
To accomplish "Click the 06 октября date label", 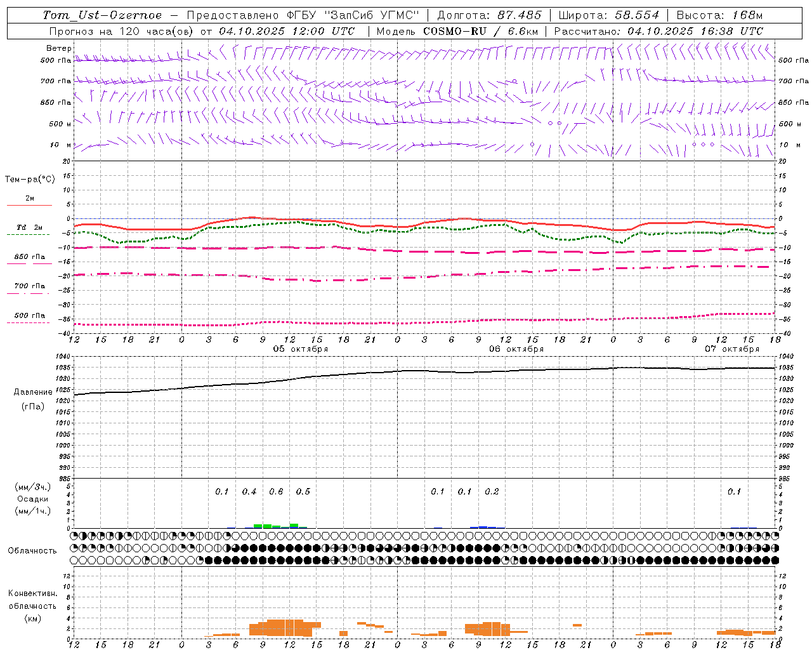I will [x=516, y=349].
